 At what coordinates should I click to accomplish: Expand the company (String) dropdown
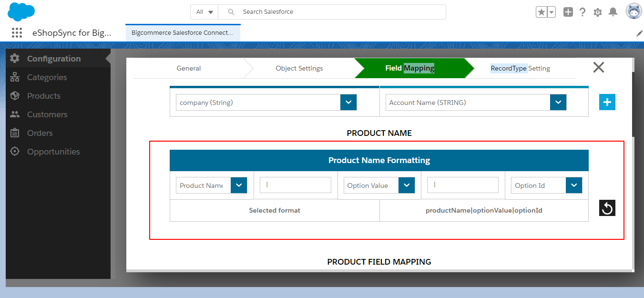click(348, 103)
